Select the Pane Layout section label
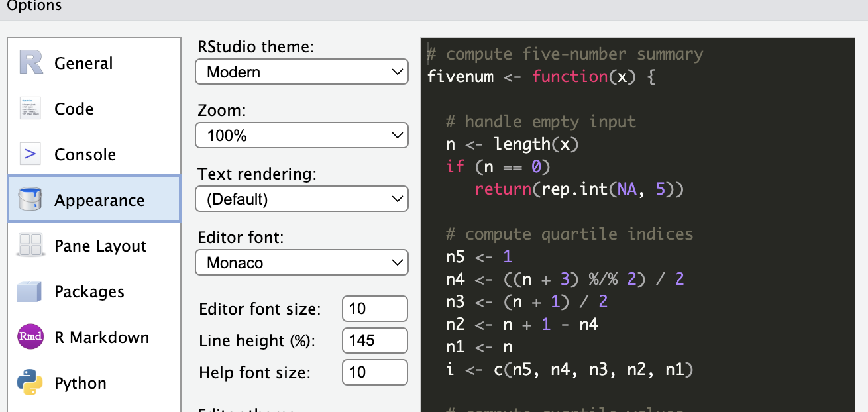Screen dimensions: 868x412 pyautogui.click(x=100, y=246)
